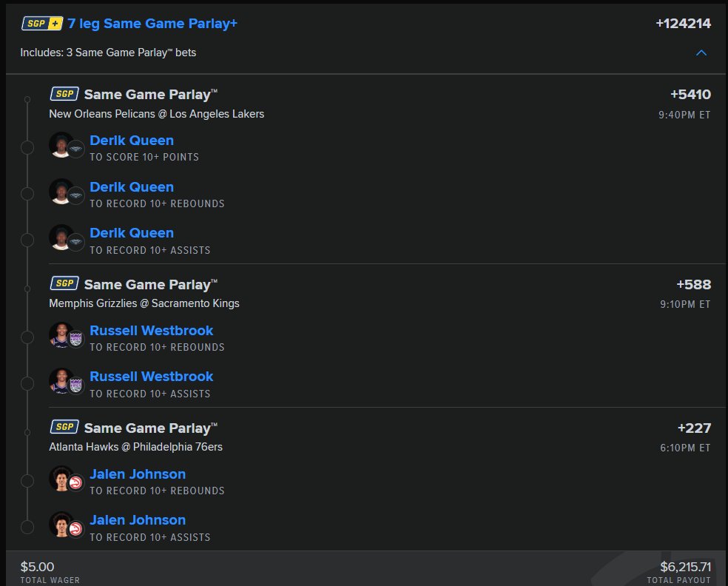Select Derik Queen on the 10+ points leg

[x=132, y=141]
